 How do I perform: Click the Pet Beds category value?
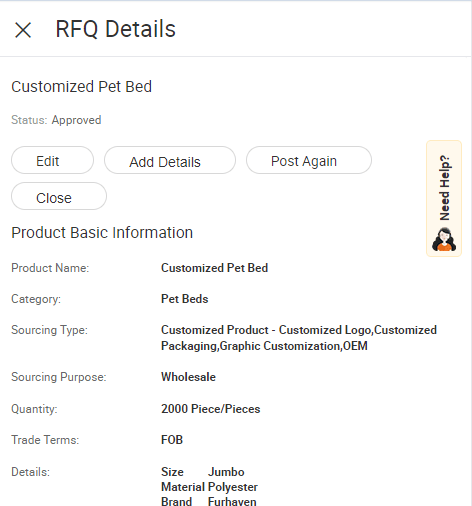coord(185,299)
